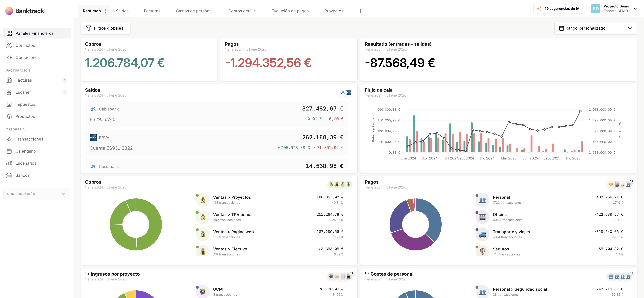Image resolution: width=644 pixels, height=298 pixels.
Task: Click the Operaciones sparkle icon
Action: point(9,57)
